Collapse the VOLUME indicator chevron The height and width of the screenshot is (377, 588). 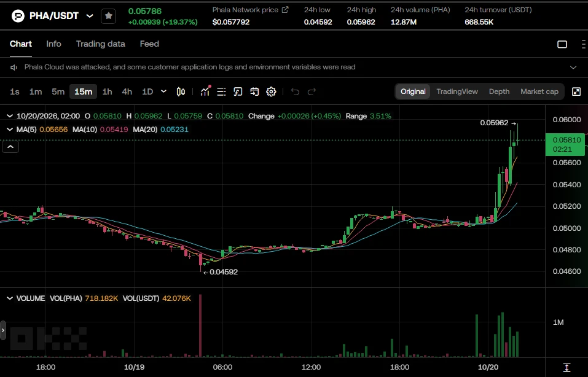10,298
